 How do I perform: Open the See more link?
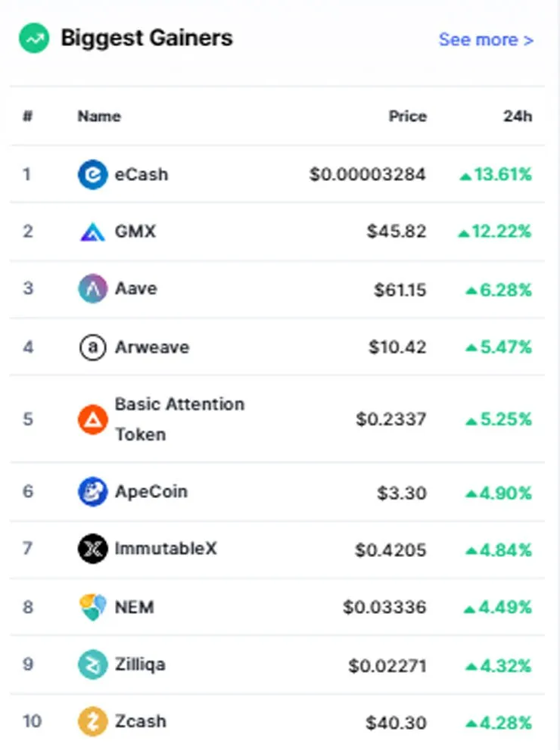click(x=486, y=39)
